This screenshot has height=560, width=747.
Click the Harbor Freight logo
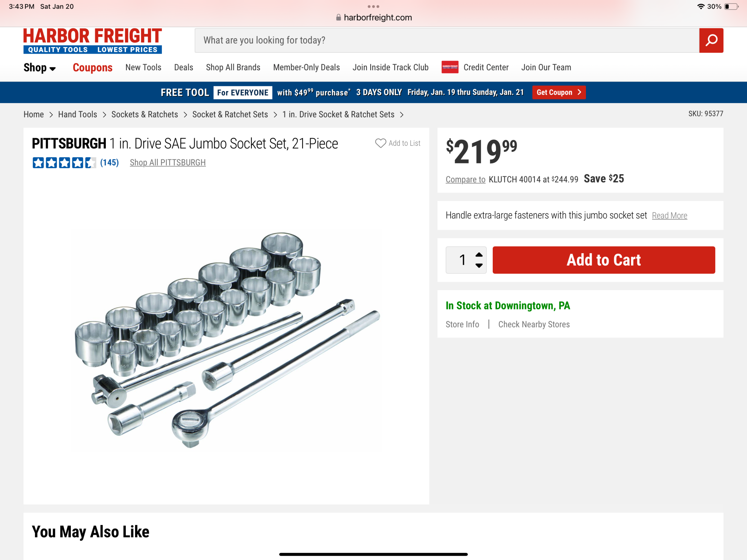pyautogui.click(x=93, y=41)
